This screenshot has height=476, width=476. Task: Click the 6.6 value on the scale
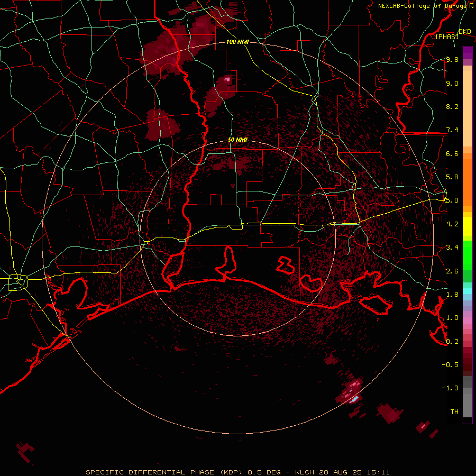452,153
